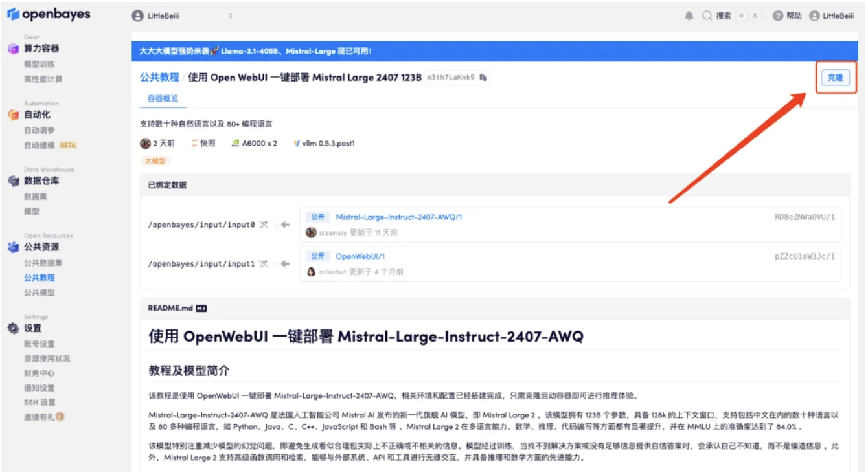
Task: Click the 自动化 sidebar icon
Action: pyautogui.click(x=13, y=115)
